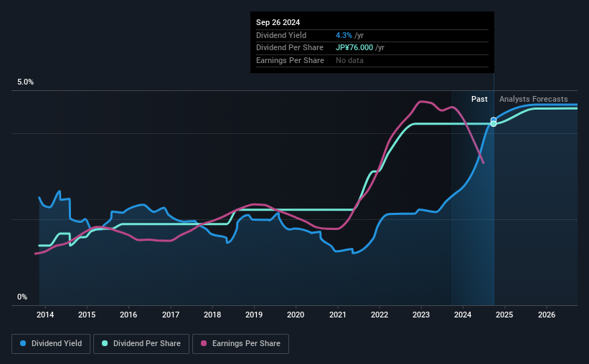Click the '5.0%' y-axis label
The height and width of the screenshot is (364, 589).
(26, 82)
